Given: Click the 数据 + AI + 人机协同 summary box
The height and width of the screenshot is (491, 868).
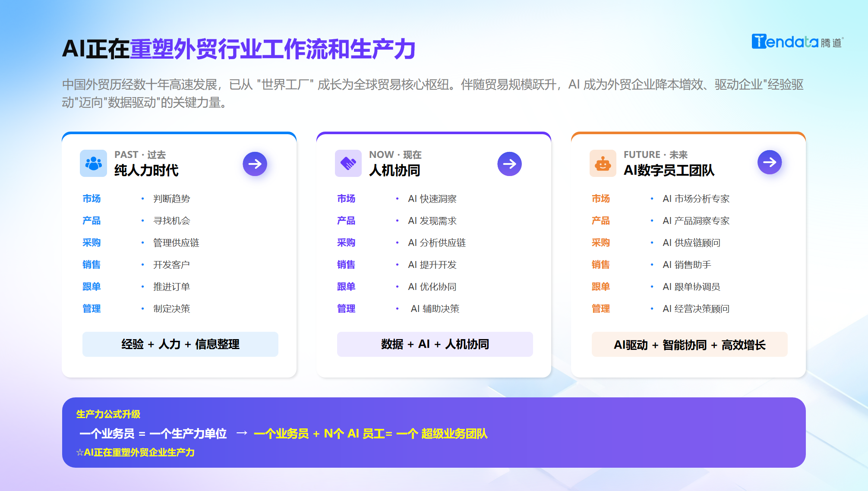Looking at the screenshot, I should (x=435, y=344).
